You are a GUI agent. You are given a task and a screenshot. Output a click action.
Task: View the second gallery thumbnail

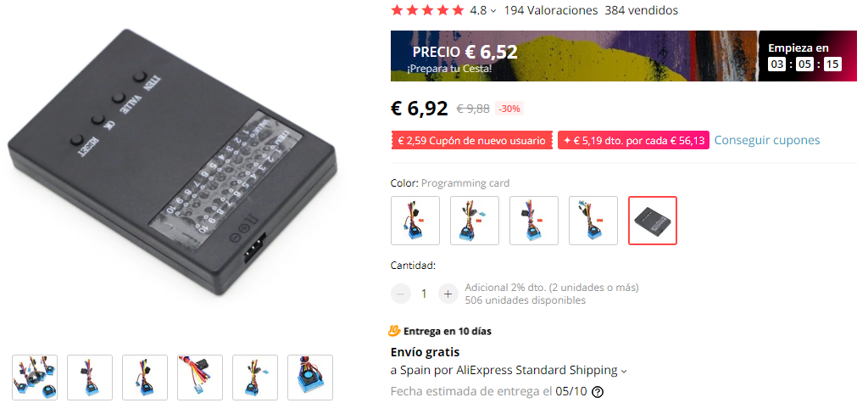(x=90, y=378)
